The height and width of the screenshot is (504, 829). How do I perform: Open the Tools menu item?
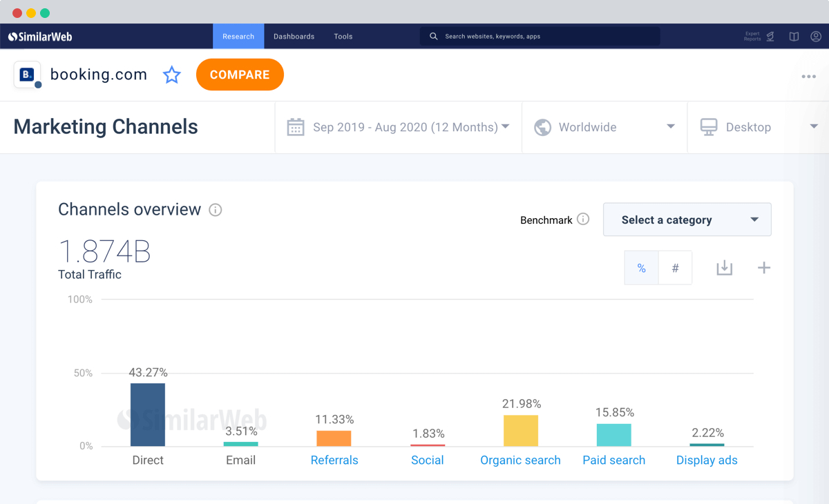coord(343,37)
